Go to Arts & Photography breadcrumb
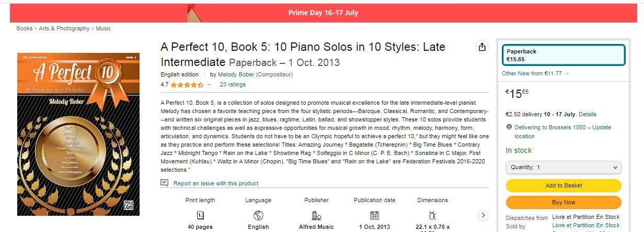 click(x=64, y=28)
